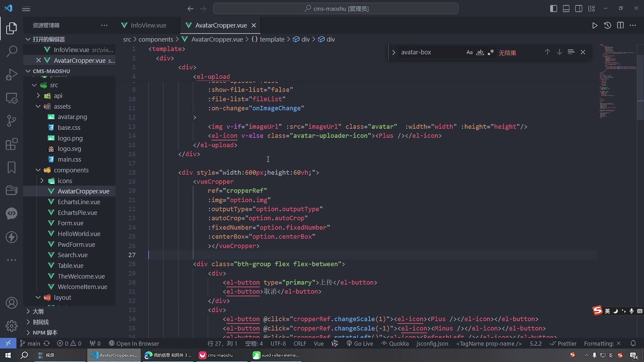The height and width of the screenshot is (362, 644).
Task: Click Open In Browser in status bar
Action: pyautogui.click(x=134, y=344)
